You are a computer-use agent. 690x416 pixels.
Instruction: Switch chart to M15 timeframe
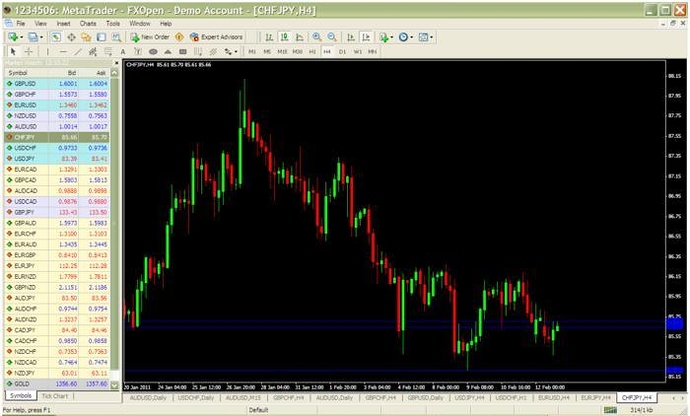(x=282, y=52)
